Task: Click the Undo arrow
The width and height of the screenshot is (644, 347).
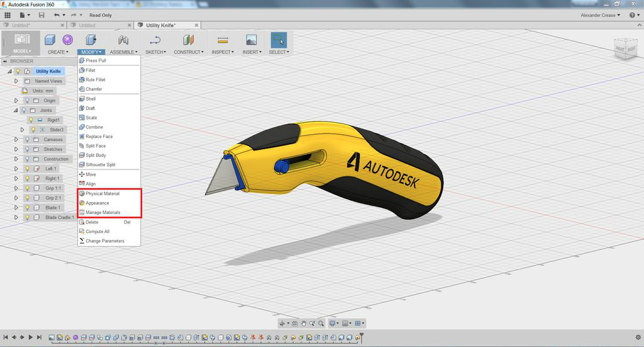Action: tap(57, 15)
